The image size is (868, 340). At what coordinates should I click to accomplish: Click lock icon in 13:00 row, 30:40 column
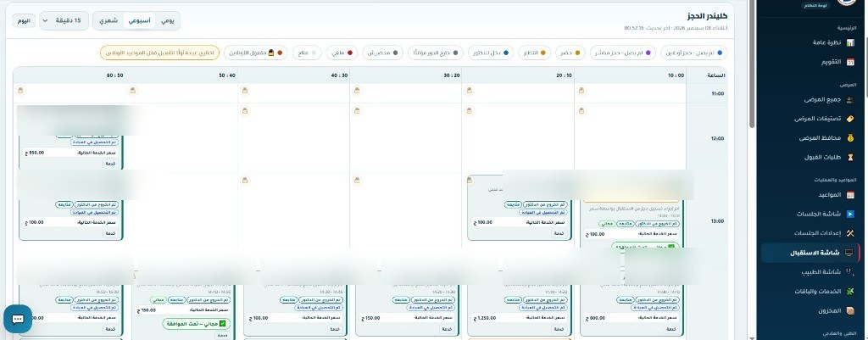(245, 180)
